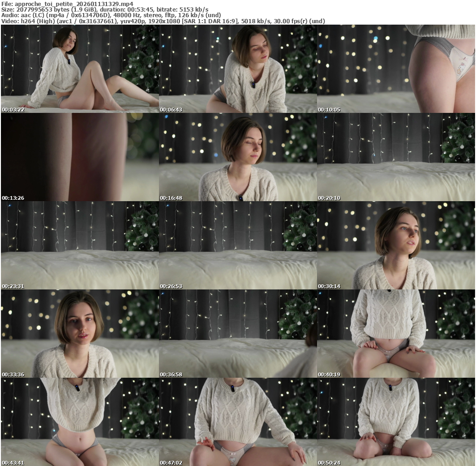View the frame labeled 00:40:19
This screenshot has width=476, height=466.
[x=396, y=334]
